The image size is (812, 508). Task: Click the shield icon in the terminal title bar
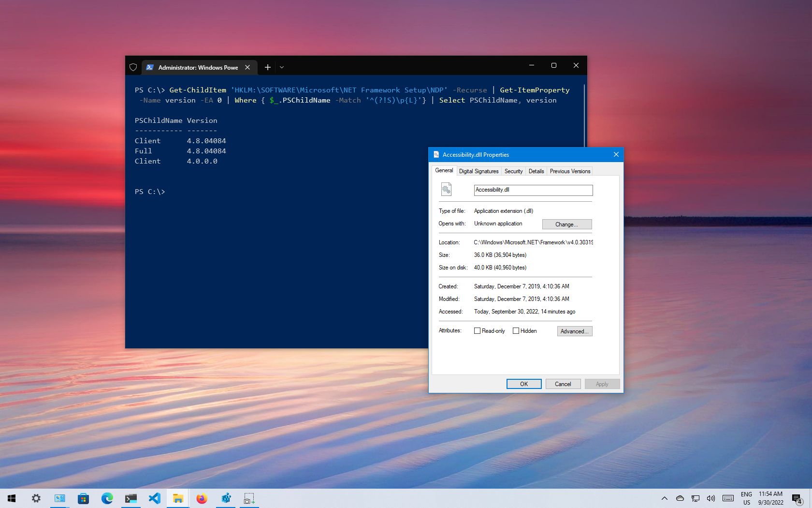[x=133, y=67]
